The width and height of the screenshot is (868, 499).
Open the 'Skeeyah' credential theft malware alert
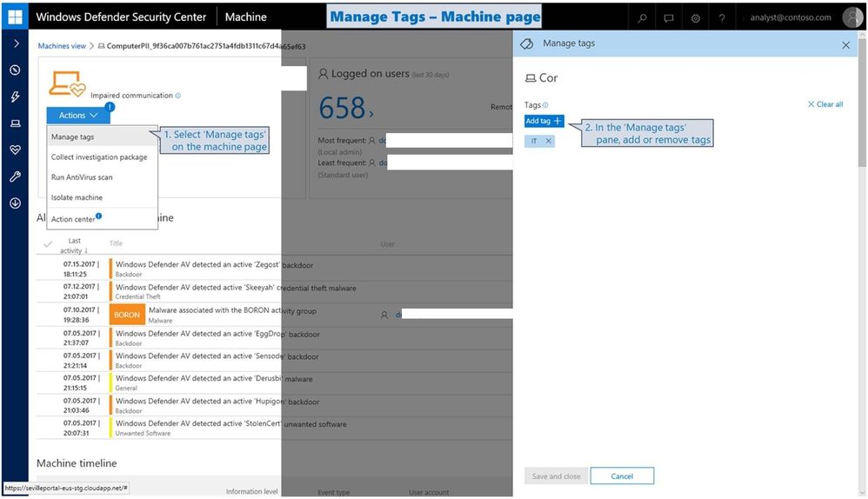point(236,288)
